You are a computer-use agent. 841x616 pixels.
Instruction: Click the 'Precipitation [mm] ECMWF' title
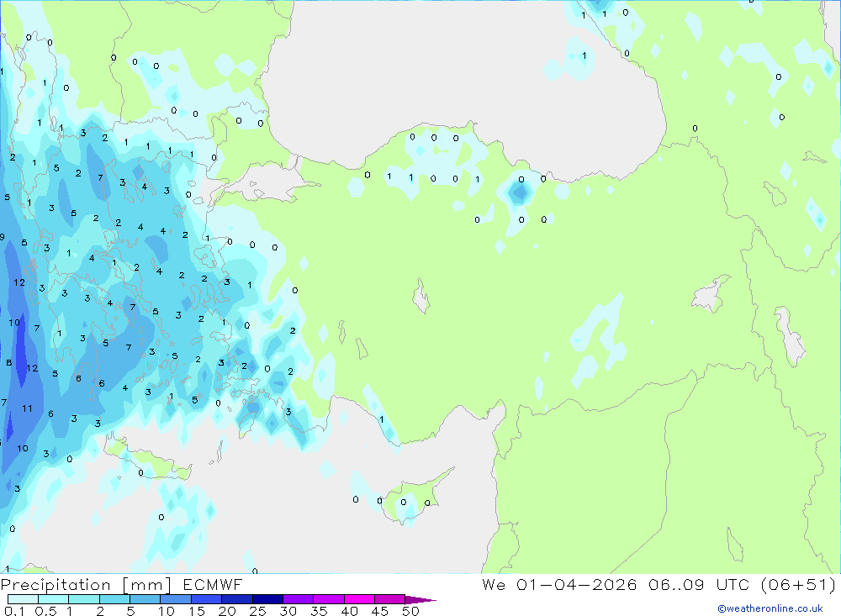tap(122, 584)
